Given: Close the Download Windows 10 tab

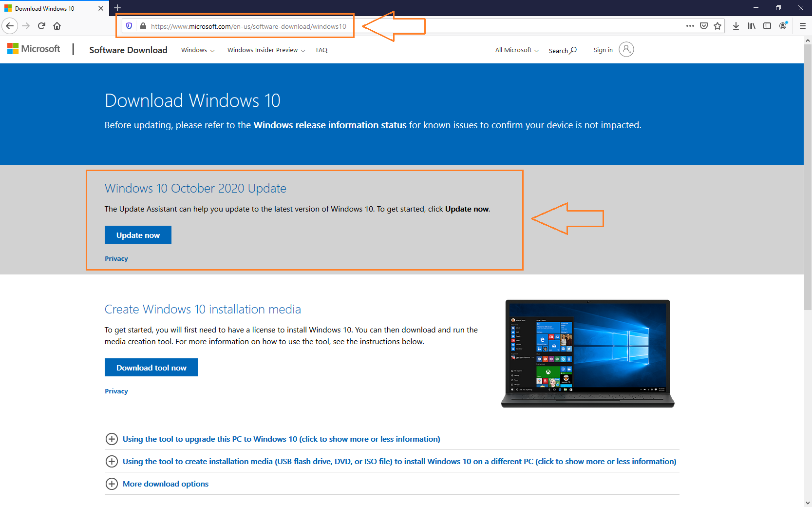Looking at the screenshot, I should 100,8.
